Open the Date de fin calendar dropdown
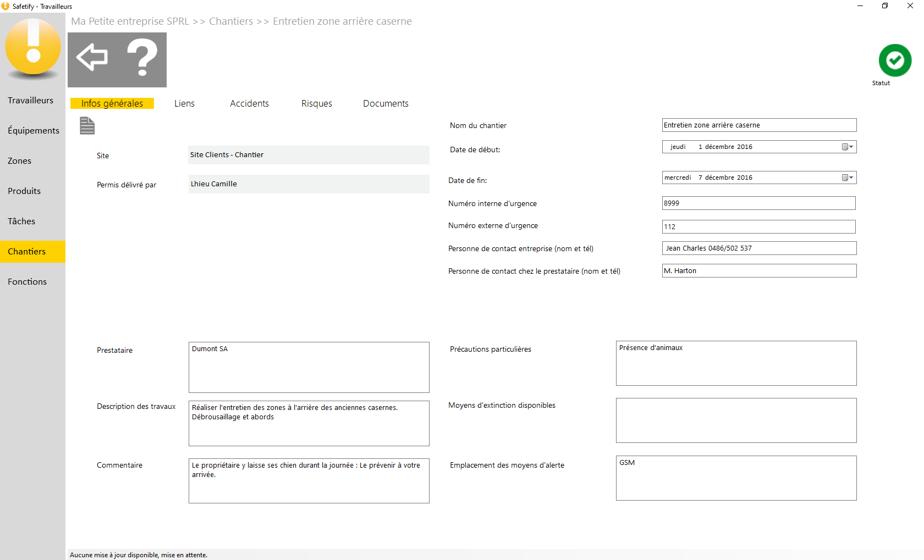 pyautogui.click(x=848, y=178)
